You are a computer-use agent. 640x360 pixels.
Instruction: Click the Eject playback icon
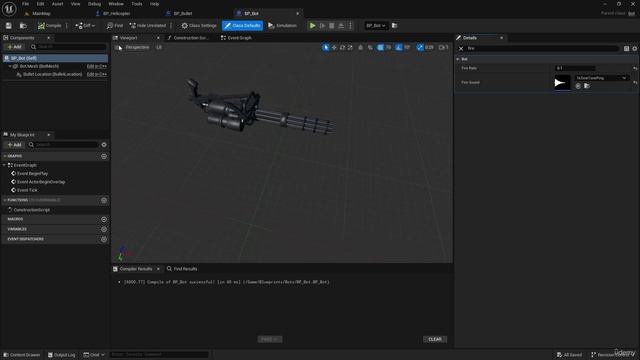pyautogui.click(x=341, y=26)
